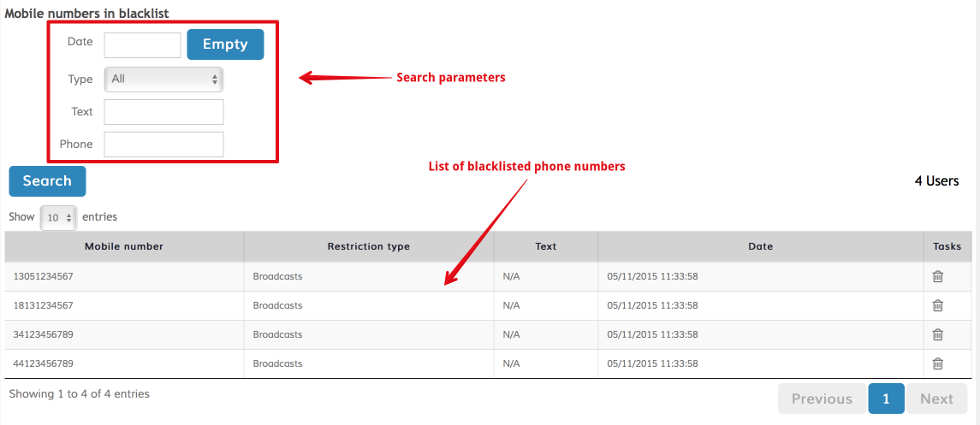Click the Text column header

coord(545,246)
